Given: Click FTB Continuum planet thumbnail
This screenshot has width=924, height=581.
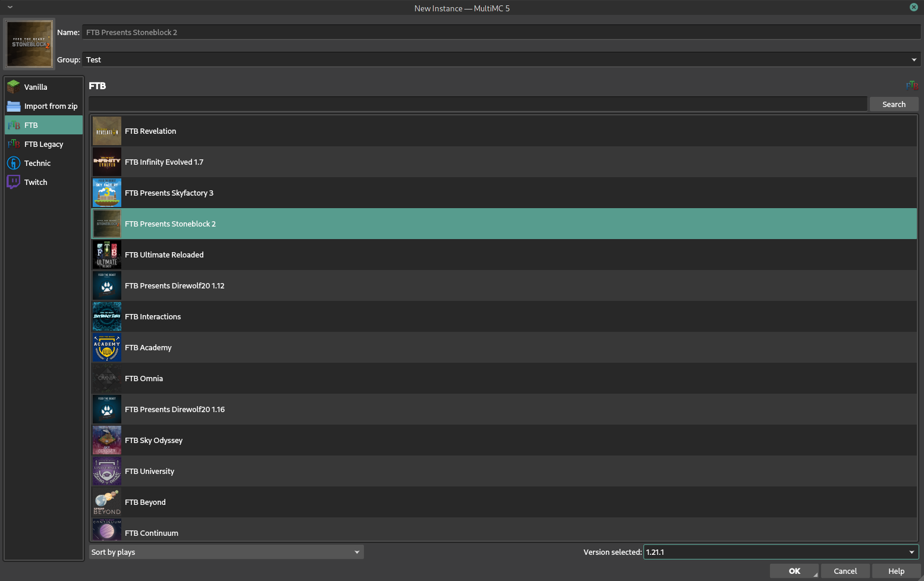Looking at the screenshot, I should tap(107, 529).
